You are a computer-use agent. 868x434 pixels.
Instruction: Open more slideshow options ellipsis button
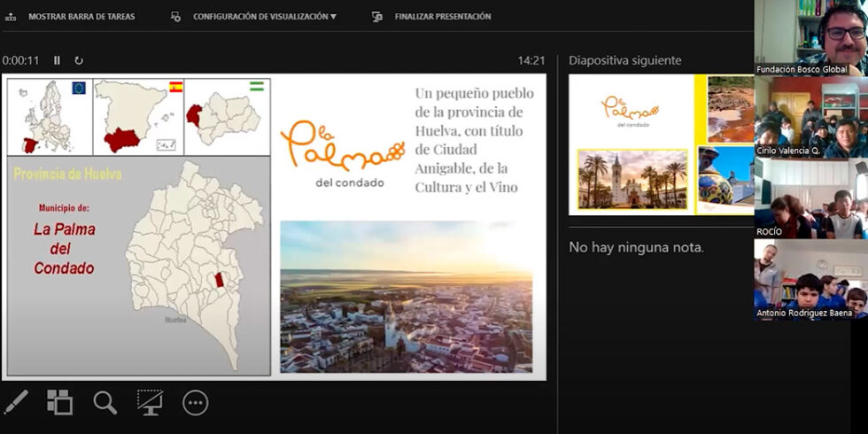195,403
